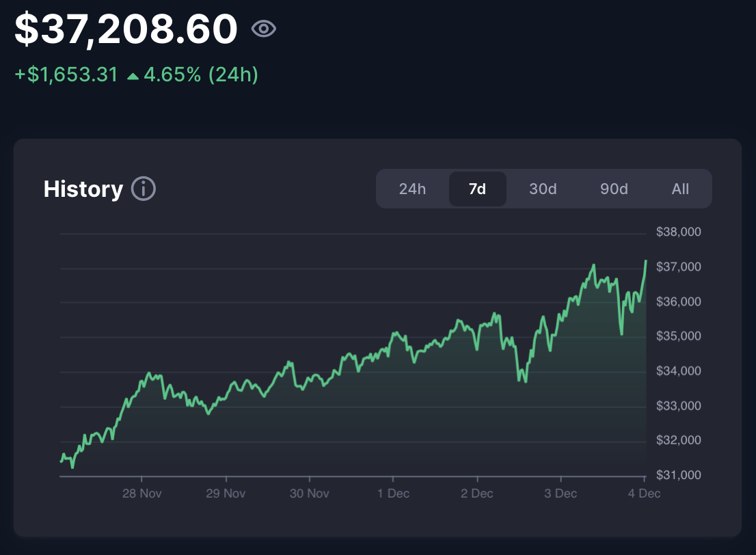756x555 pixels.
Task: Click the $38,000 price axis label
Action: [678, 232]
